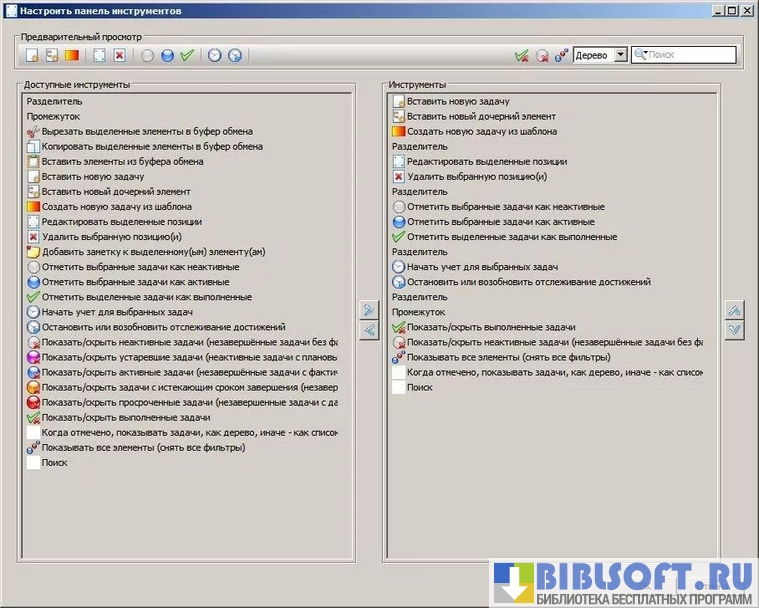Click the blue sphere active-task icon in preview toolbar
759x608 pixels.
tap(167, 56)
